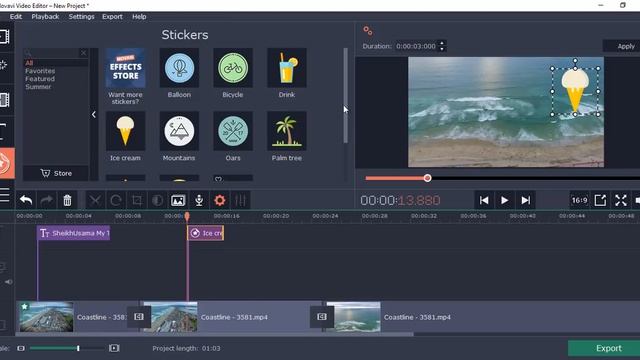This screenshot has width=640, height=360.
Task: Open the 16:9 aspect ratio dropdown
Action: 579,200
